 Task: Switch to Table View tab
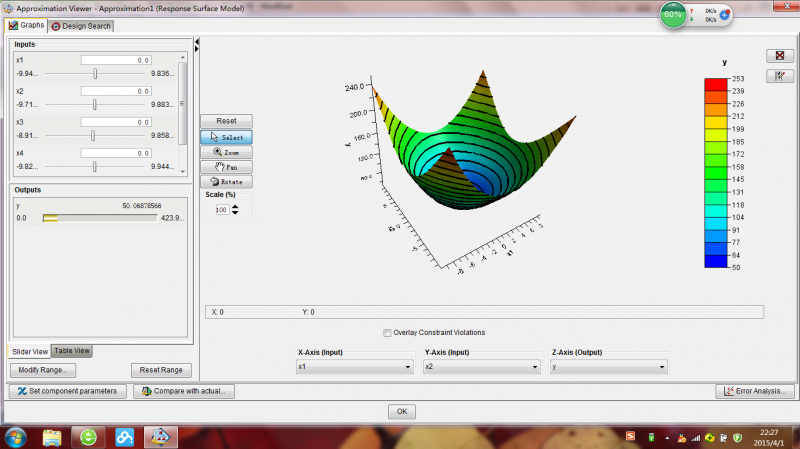pos(72,351)
